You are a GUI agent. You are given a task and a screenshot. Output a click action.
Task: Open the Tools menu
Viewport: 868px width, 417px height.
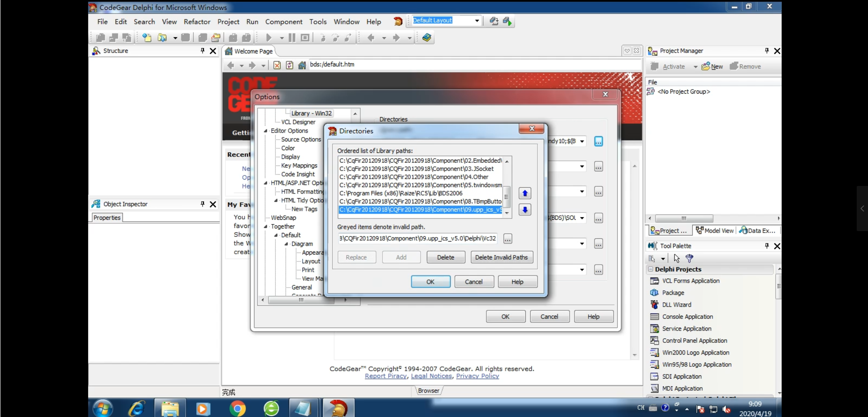(x=318, y=22)
